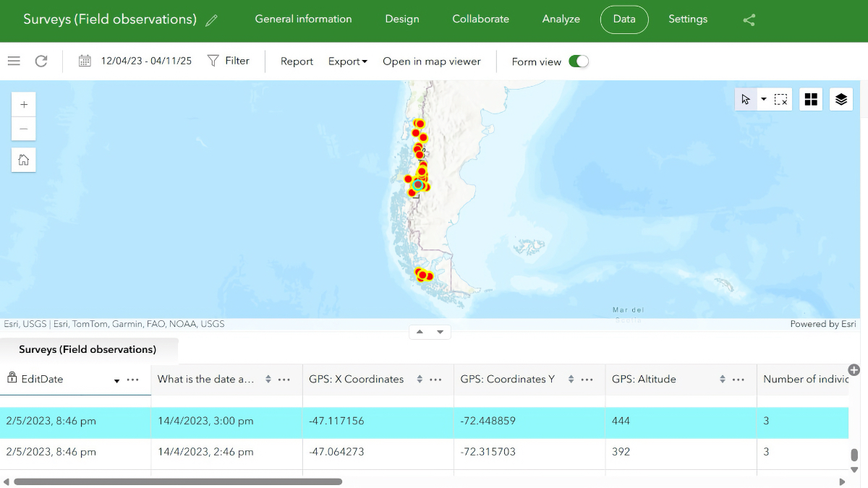The height and width of the screenshot is (488, 868).
Task: Open the hamburger menu icon
Action: tap(14, 61)
